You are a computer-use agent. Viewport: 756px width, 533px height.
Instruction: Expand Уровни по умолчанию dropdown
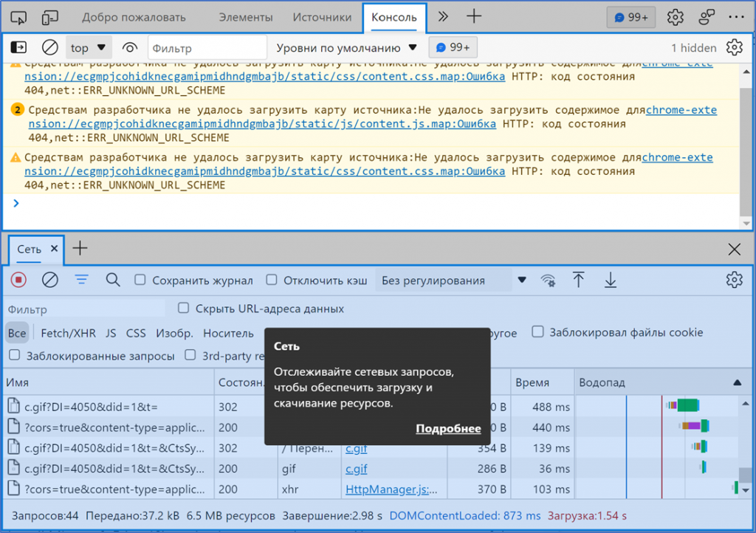[347, 48]
